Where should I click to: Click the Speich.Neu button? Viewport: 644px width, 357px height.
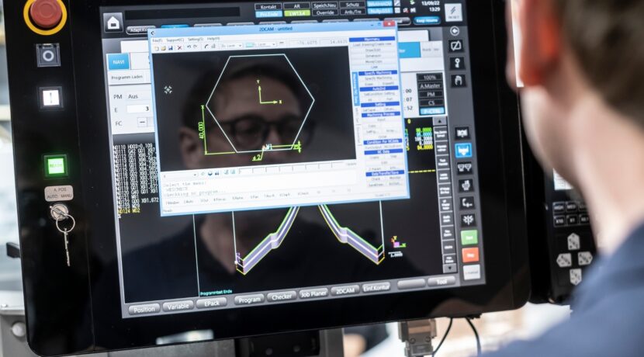[x=324, y=5]
